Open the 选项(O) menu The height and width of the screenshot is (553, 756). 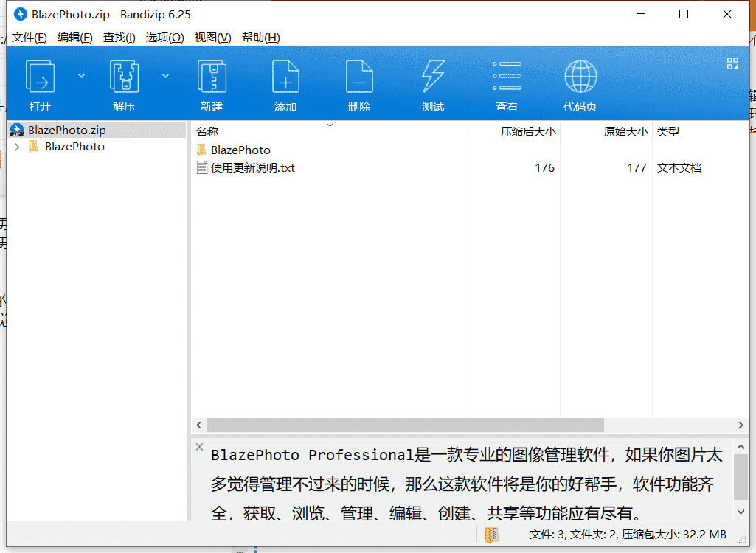click(x=165, y=38)
